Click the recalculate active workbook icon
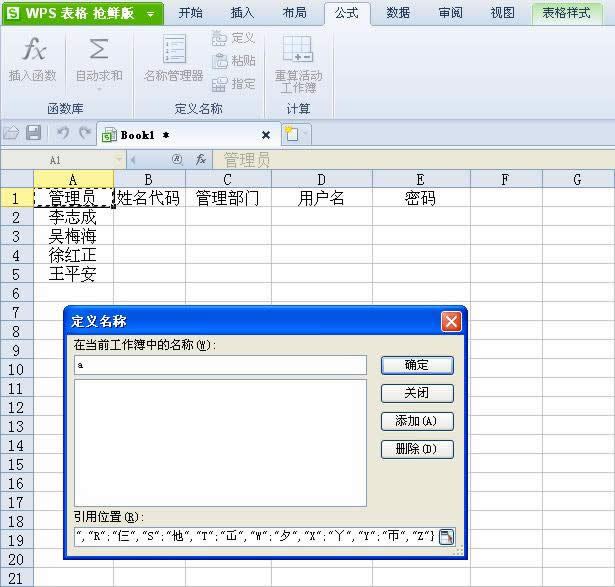Image resolution: width=615 pixels, height=587 pixels. [298, 49]
